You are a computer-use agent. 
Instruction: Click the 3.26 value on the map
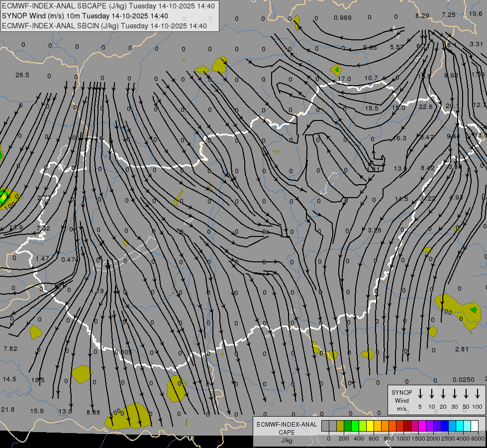pyautogui.click(x=374, y=230)
